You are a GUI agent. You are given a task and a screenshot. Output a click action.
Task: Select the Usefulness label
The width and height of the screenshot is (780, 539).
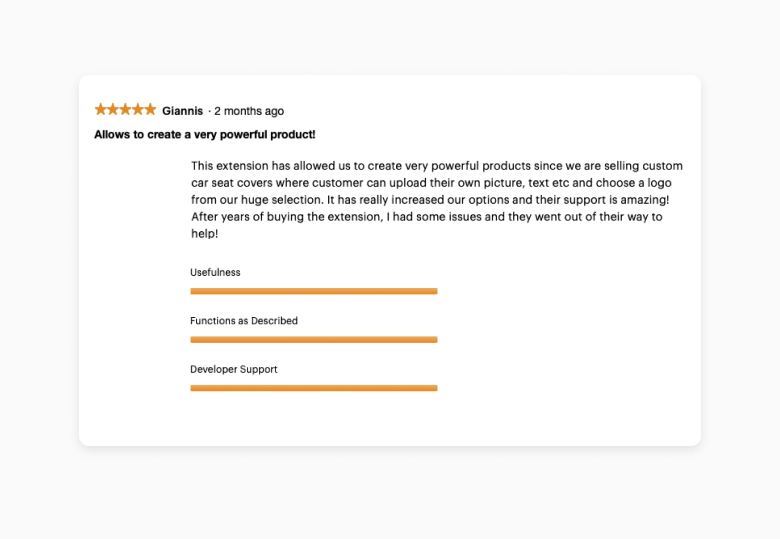coord(215,273)
